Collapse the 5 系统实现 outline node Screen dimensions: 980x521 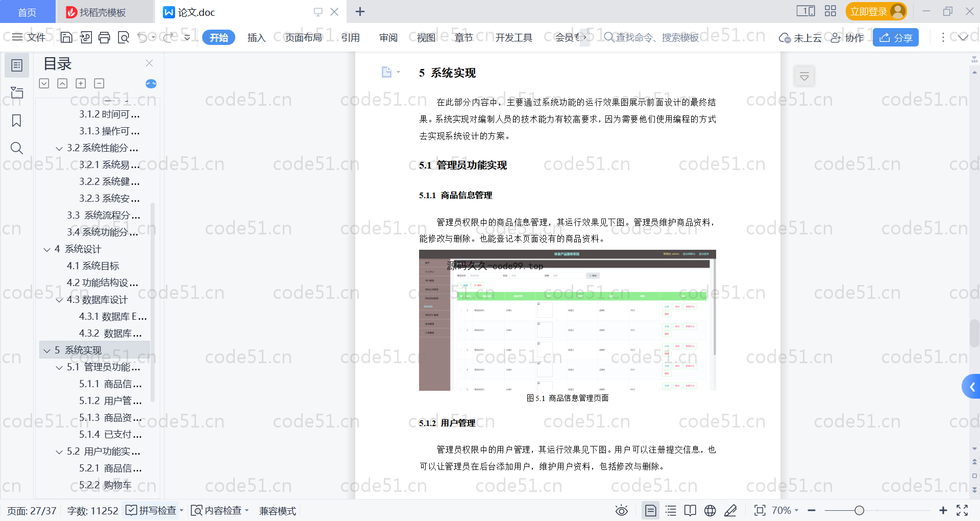[47, 350]
